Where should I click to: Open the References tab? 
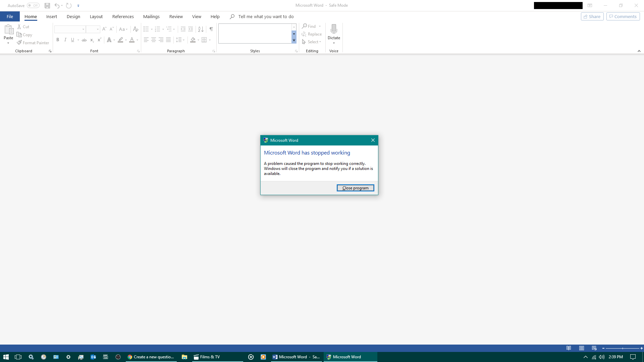pyautogui.click(x=123, y=16)
